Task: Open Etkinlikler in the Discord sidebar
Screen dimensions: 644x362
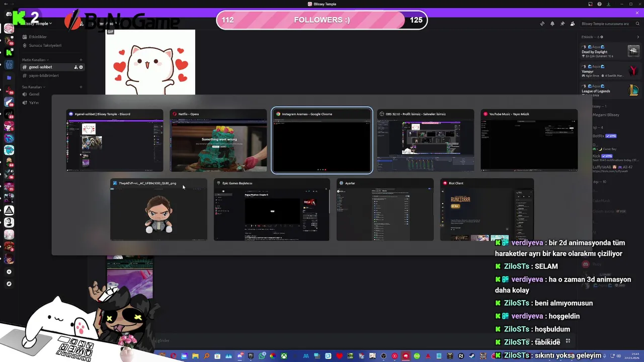Action: point(38,37)
